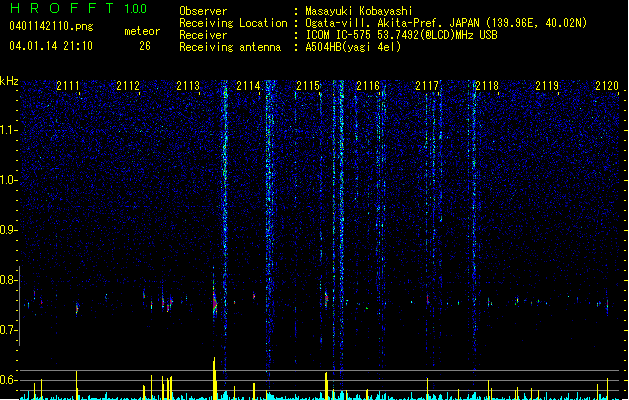Click the tallest yellow intensity spike near 2113
The width and height of the screenshot is (629, 400).
click(215, 378)
